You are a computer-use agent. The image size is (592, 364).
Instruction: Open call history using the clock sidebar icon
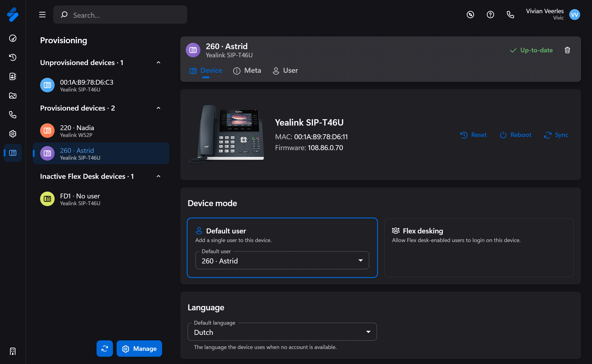[x=13, y=58]
